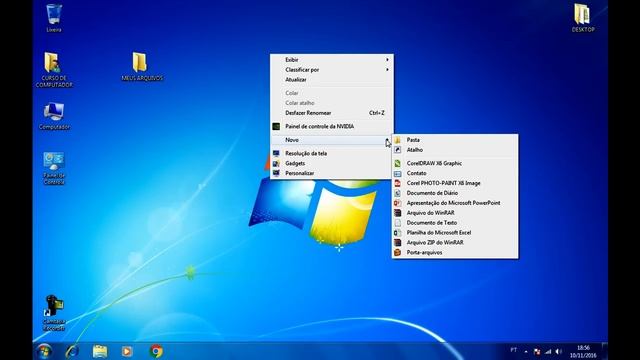Image resolution: width=640 pixels, height=360 pixels.
Task: Click the PT language indicator
Action: [x=513, y=350]
